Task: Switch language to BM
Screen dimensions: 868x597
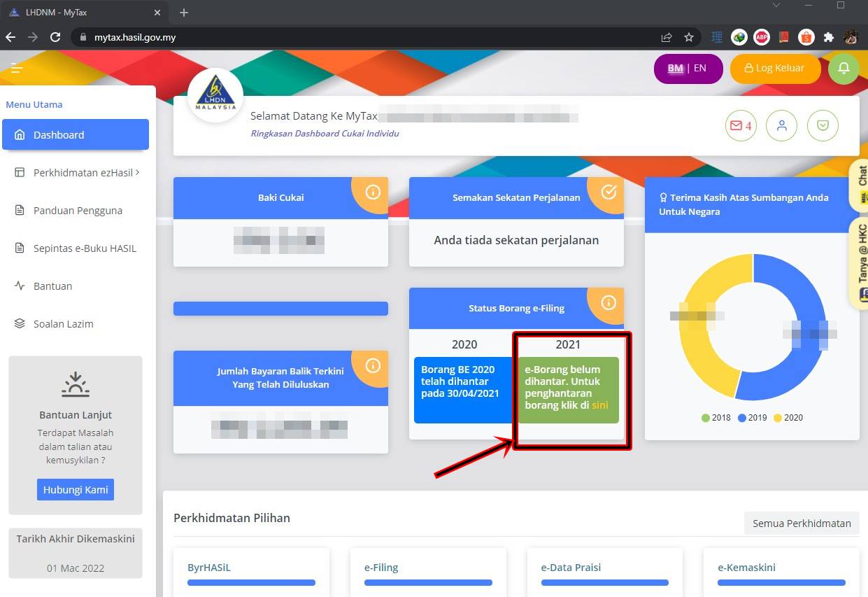Action: click(x=675, y=69)
